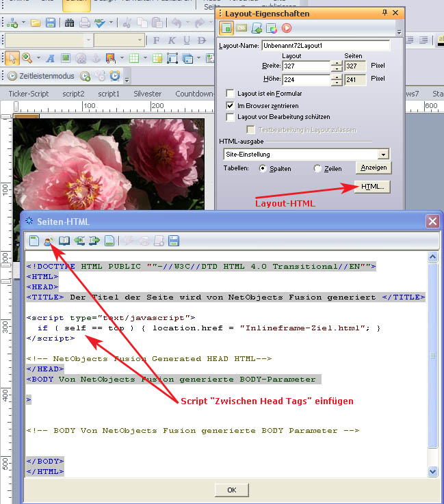Select the Zeilen radio button
This screenshot has height=504, width=444.
pos(317,168)
